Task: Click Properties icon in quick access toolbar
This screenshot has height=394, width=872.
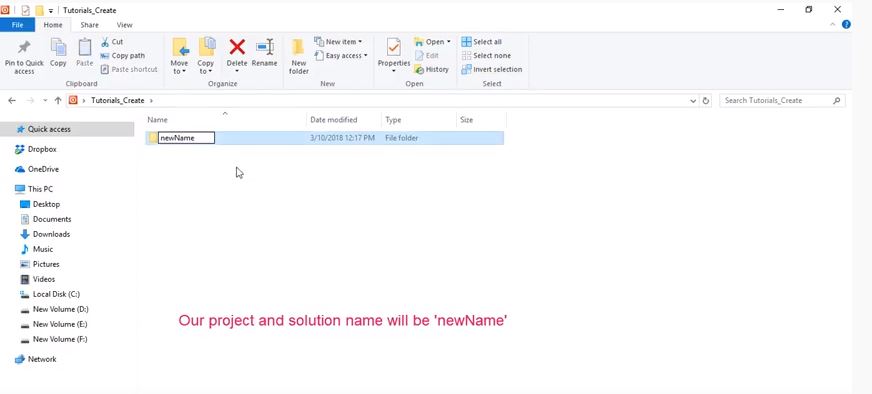Action: point(25,10)
